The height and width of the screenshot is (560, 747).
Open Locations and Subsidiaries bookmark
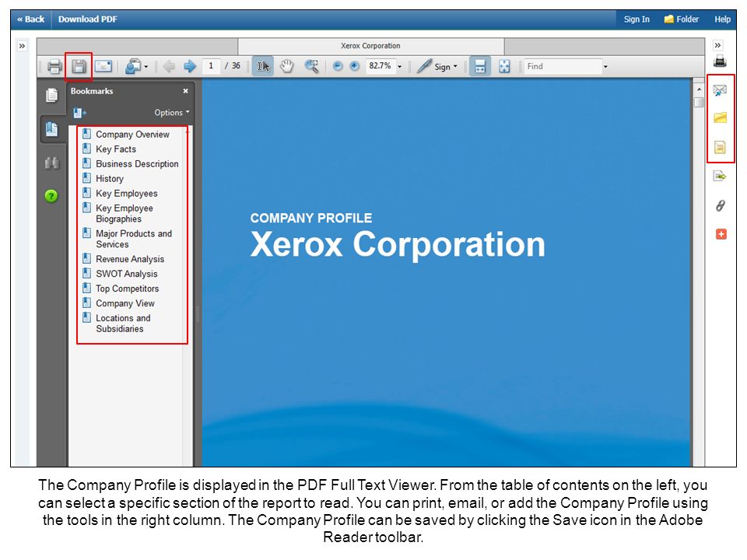point(123,324)
